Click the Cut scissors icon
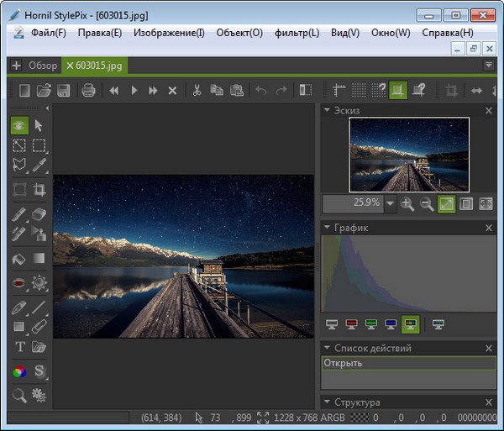Viewport: 504px width, 431px height. 196,91
